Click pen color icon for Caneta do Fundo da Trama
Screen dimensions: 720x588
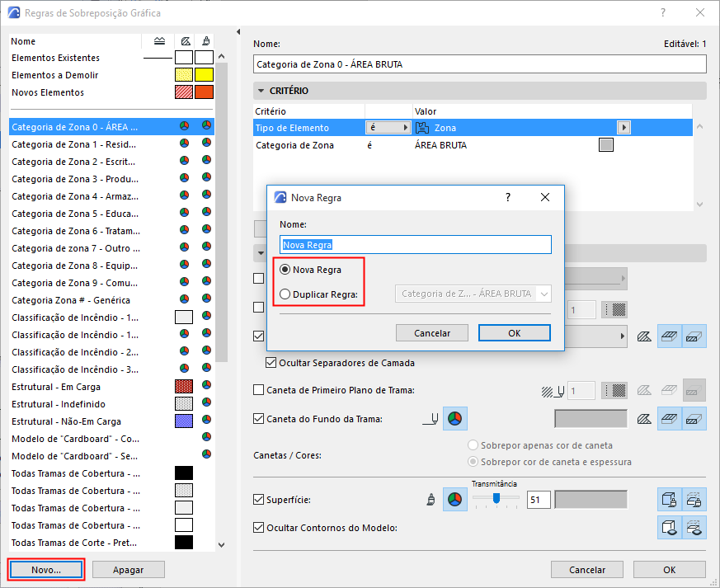coord(455,419)
